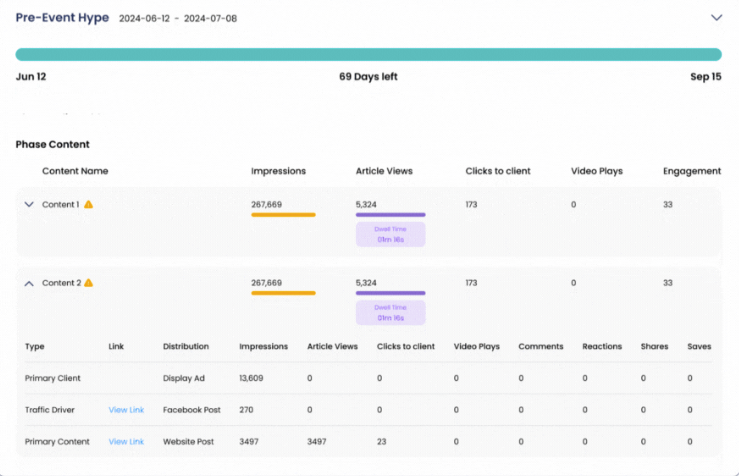Click the teal phase progress bar
739x476 pixels.
368,55
